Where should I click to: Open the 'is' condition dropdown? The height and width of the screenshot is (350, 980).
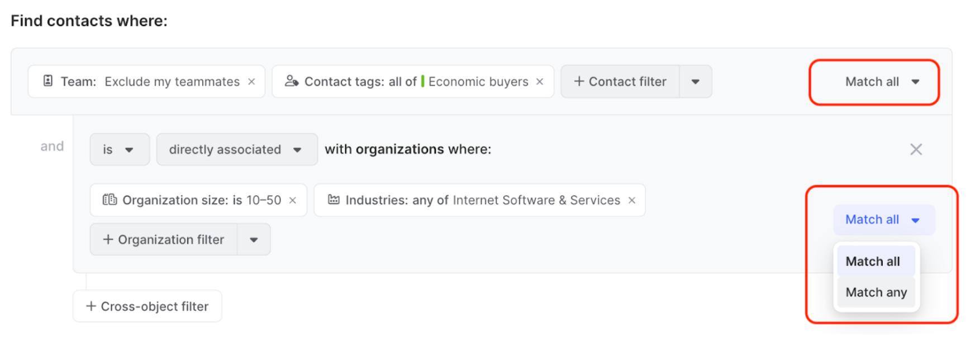[119, 149]
